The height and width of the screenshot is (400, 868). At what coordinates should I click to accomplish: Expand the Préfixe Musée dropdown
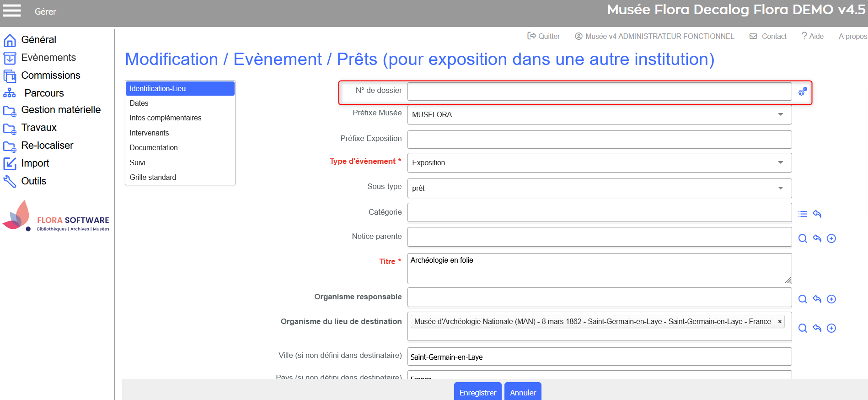781,114
